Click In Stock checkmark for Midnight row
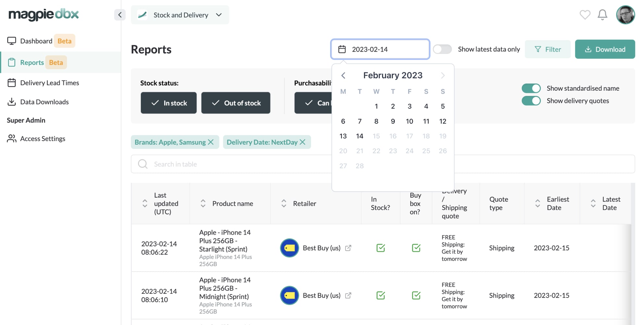644x325 pixels. (380, 295)
